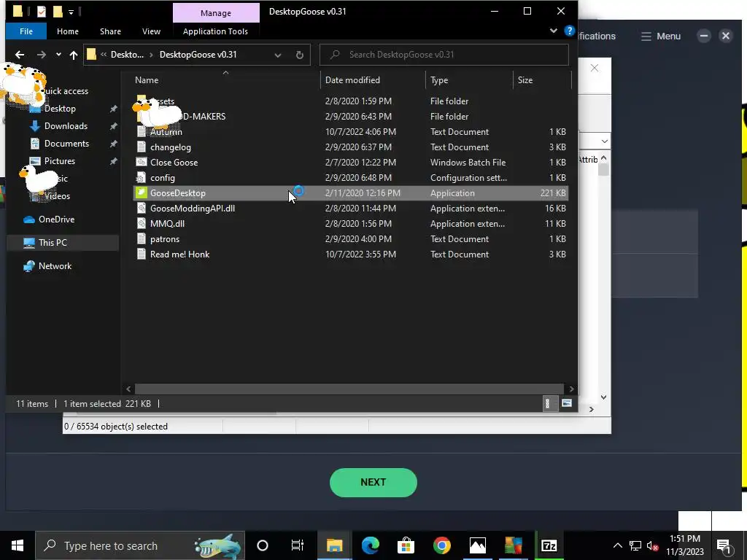Click the Desktop breadcrumb in address bar

[x=127, y=55]
